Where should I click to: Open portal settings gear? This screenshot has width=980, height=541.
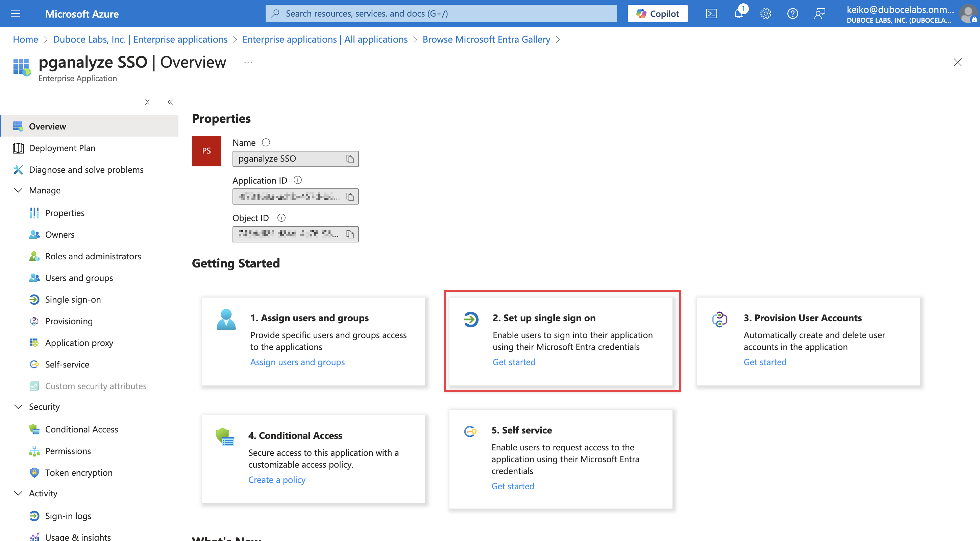765,14
